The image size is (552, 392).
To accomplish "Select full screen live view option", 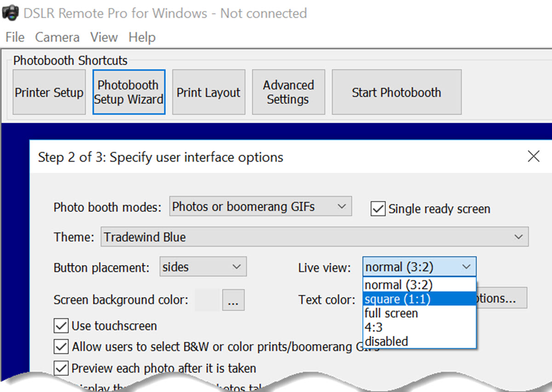I will click(x=420, y=313).
